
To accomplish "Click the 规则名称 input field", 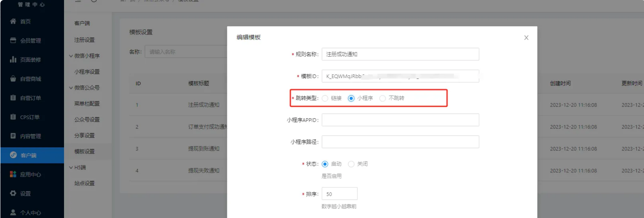I will 400,54.
